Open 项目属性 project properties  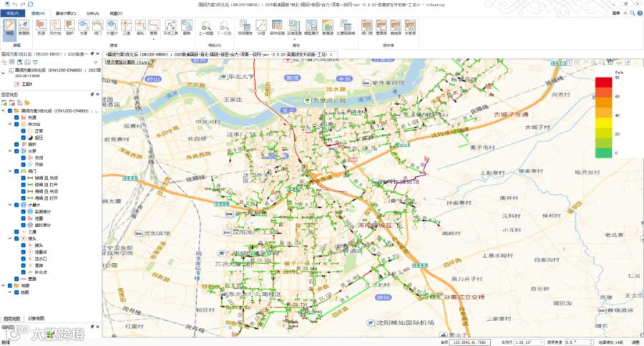[245, 27]
